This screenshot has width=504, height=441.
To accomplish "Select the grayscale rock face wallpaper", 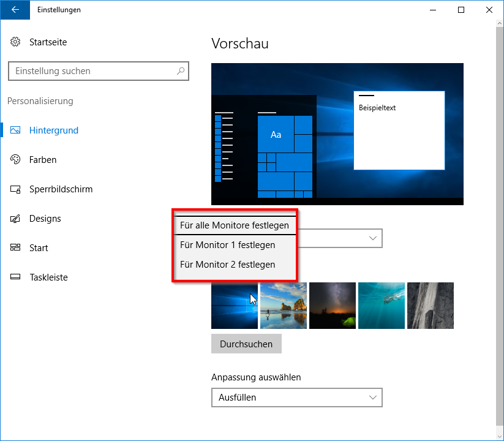I will pos(430,306).
